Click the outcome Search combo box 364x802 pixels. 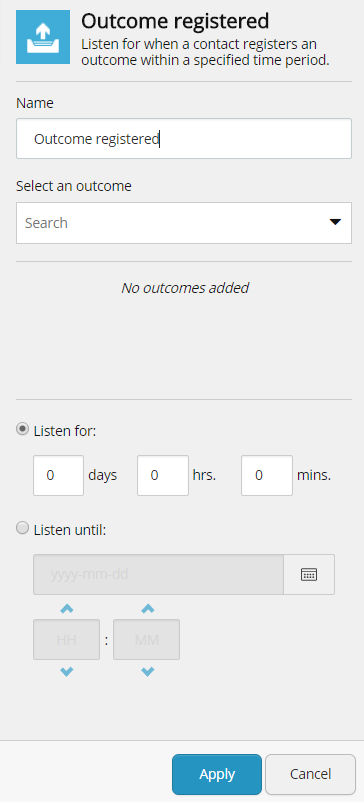pos(184,222)
